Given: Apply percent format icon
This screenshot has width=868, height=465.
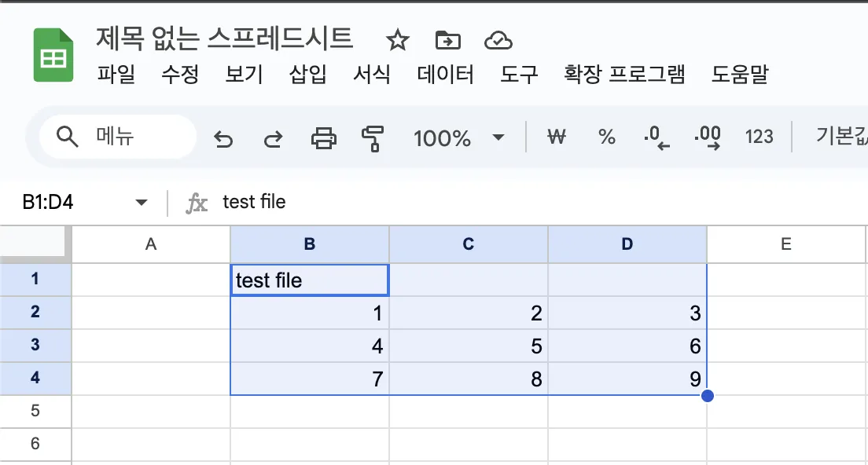Looking at the screenshot, I should 606,136.
